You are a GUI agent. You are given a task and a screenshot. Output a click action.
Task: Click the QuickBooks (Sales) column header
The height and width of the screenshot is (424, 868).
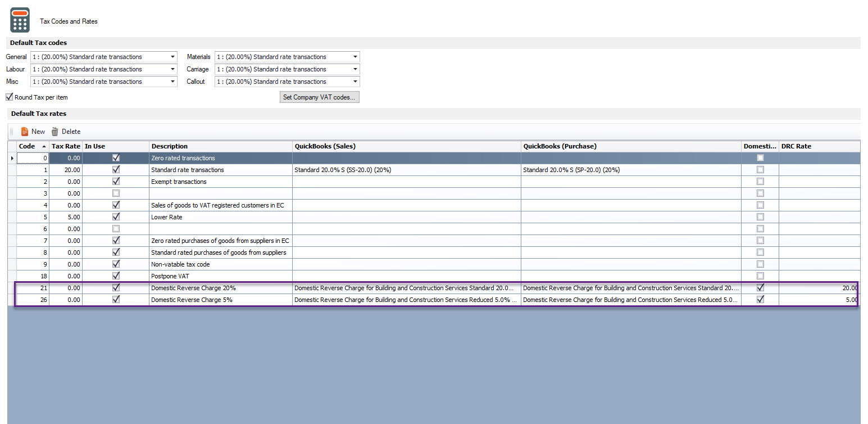(x=407, y=146)
